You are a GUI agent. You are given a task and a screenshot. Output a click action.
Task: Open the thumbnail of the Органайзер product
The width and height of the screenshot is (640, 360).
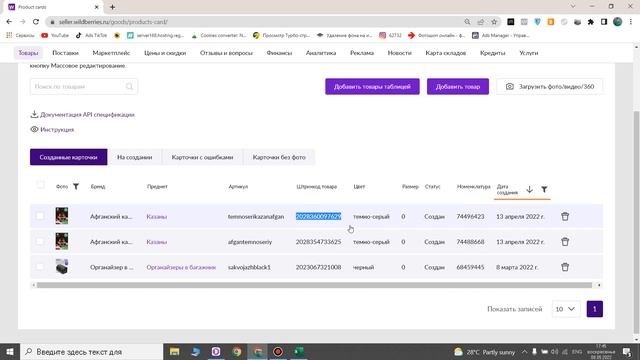click(x=62, y=267)
